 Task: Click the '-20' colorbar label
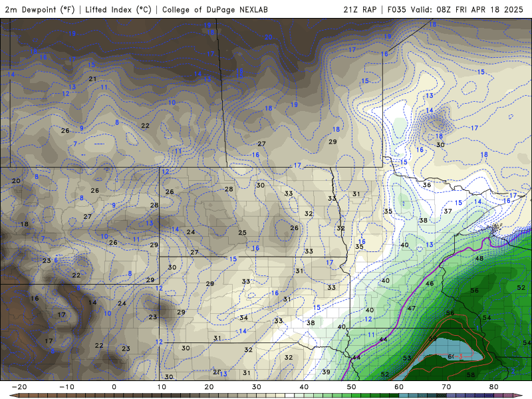tap(19, 387)
